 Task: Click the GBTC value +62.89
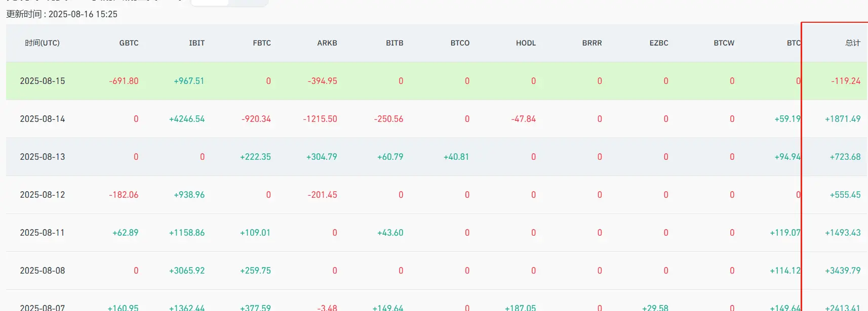[126, 233]
